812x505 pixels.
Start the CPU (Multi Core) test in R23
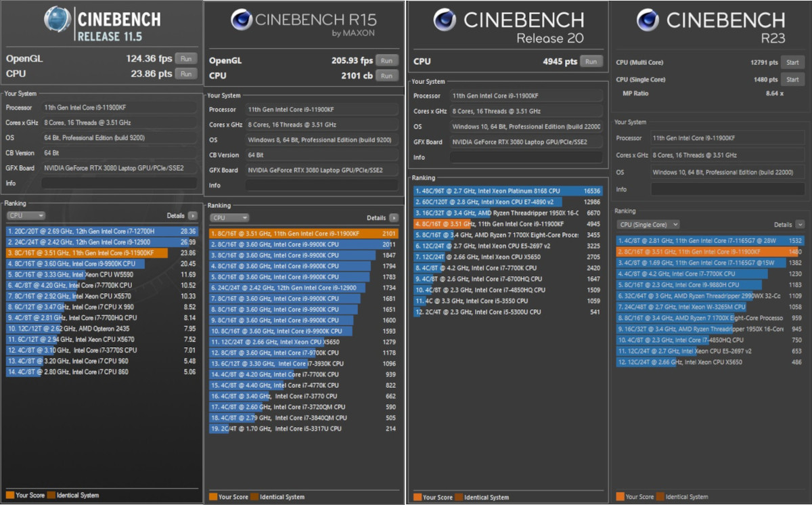click(792, 62)
